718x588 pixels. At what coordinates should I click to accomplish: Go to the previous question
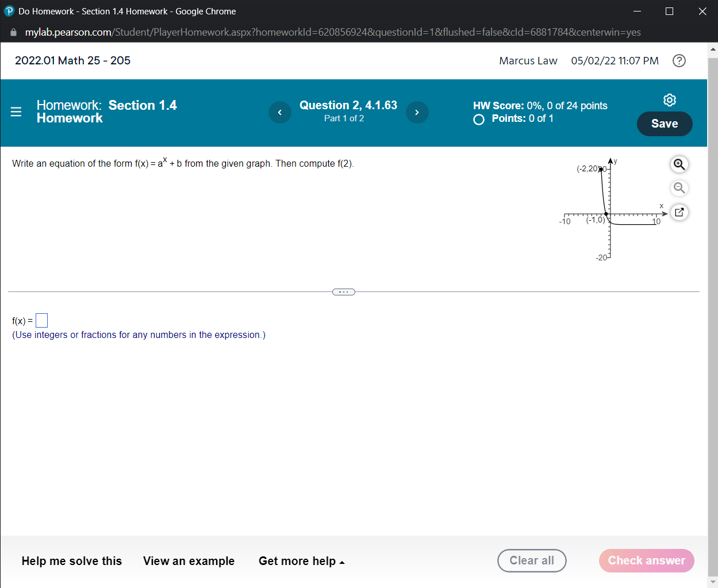coord(280,112)
